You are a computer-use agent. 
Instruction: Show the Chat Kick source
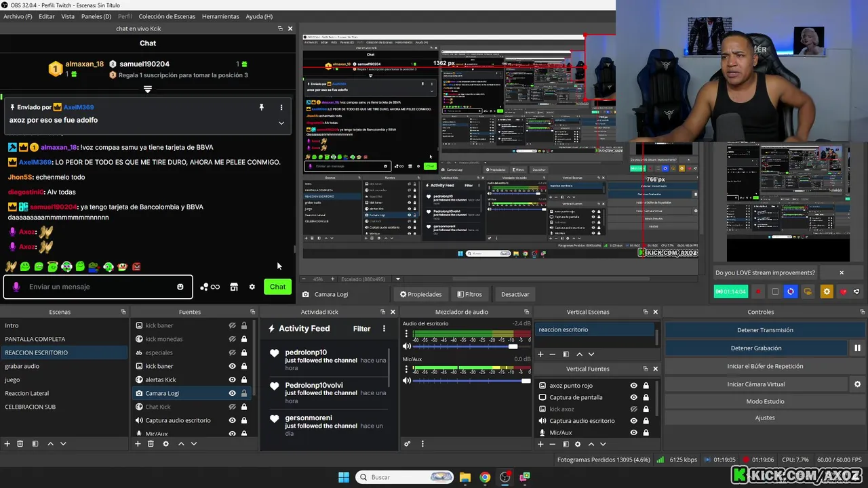(233, 407)
